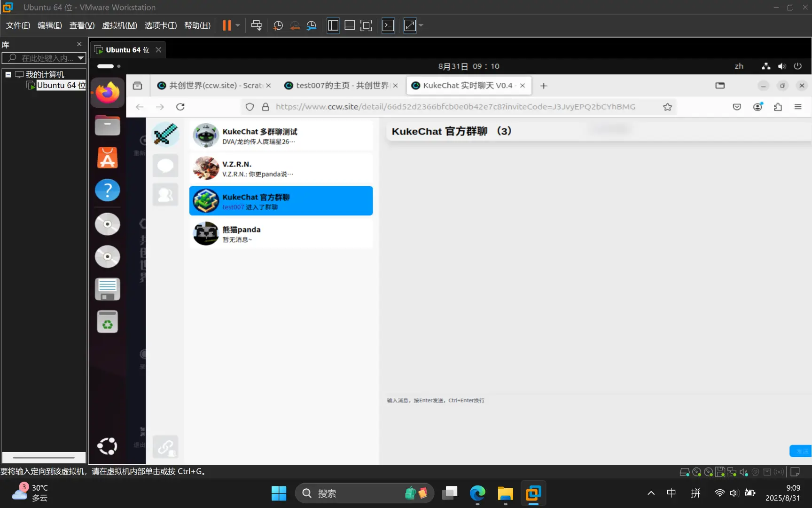Revert to previous snapshot icon

click(295, 25)
